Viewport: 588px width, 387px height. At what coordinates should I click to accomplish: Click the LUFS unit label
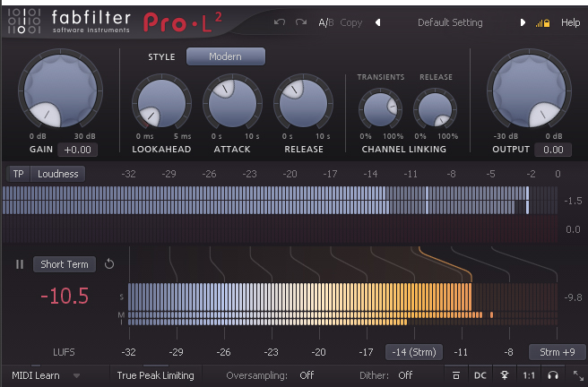tap(64, 352)
